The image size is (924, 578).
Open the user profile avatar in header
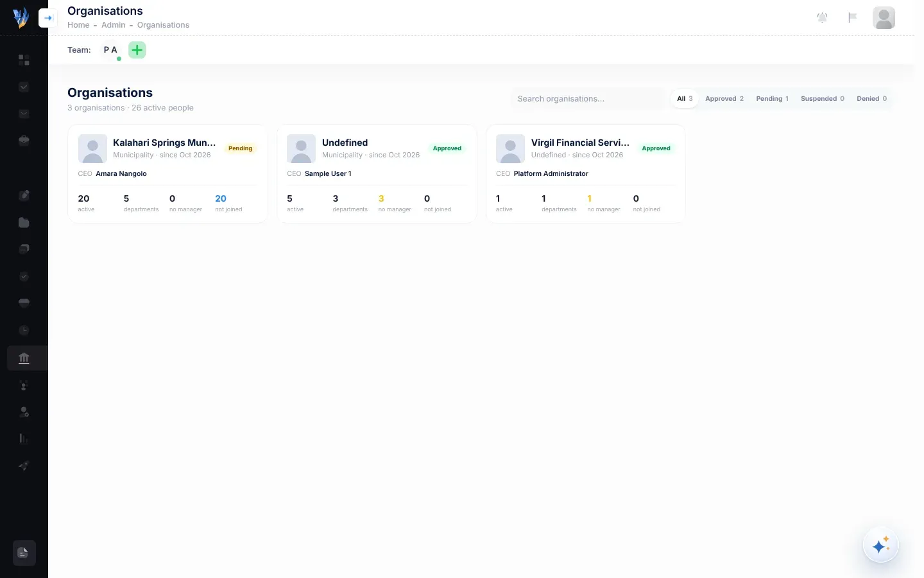tap(884, 17)
